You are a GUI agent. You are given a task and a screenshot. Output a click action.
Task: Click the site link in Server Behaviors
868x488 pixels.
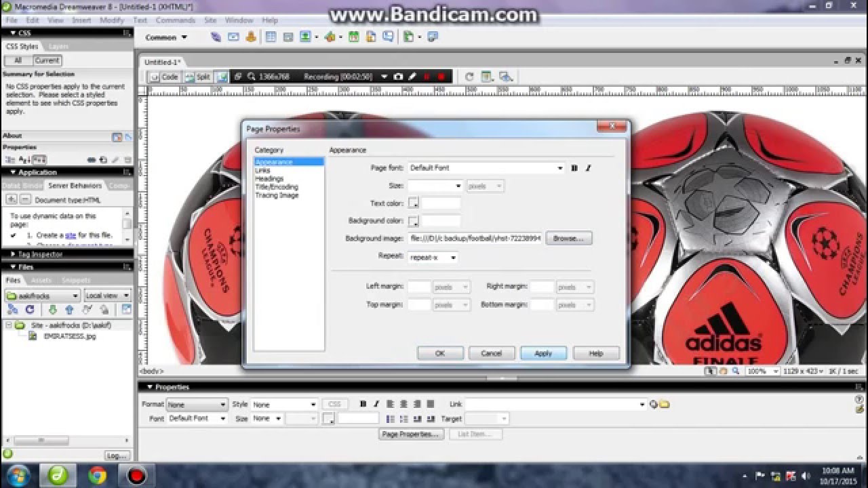(71, 235)
